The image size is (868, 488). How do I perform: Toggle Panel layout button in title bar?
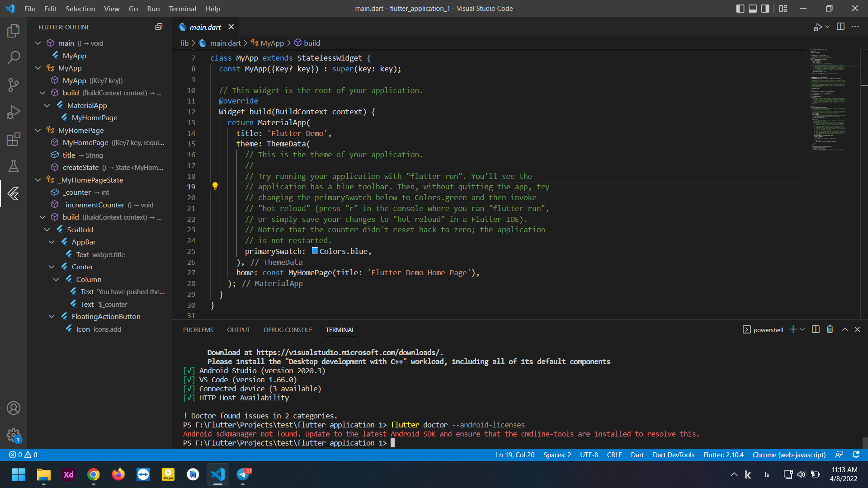[753, 9]
